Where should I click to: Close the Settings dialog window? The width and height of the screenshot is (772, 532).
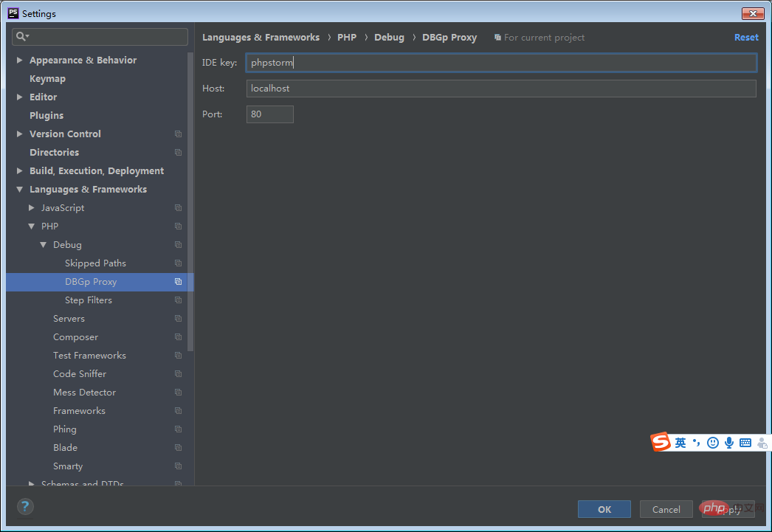pos(753,13)
